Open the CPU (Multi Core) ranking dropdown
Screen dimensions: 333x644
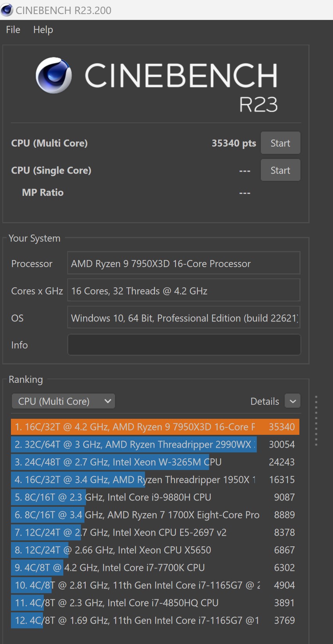63,401
